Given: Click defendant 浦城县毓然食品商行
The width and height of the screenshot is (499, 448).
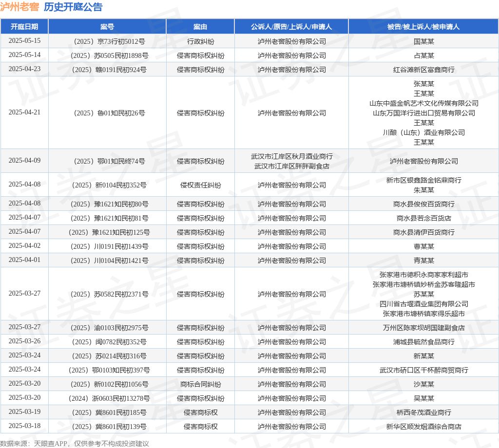Looking at the screenshot, I should pyautogui.click(x=423, y=342).
